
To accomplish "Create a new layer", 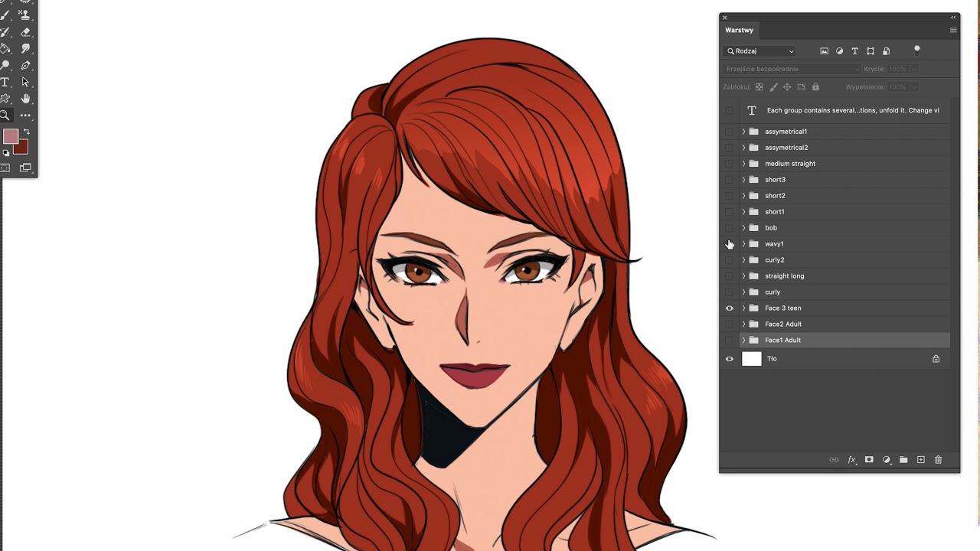I will click(x=921, y=460).
